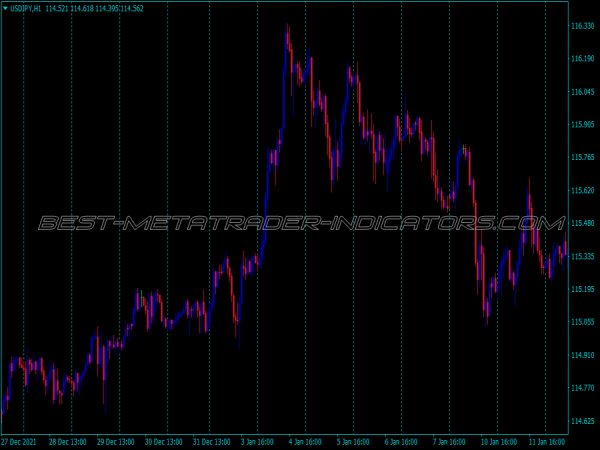Select the 3 Jan 16:00 time marker
This screenshot has width=600, height=450.
[x=259, y=441]
